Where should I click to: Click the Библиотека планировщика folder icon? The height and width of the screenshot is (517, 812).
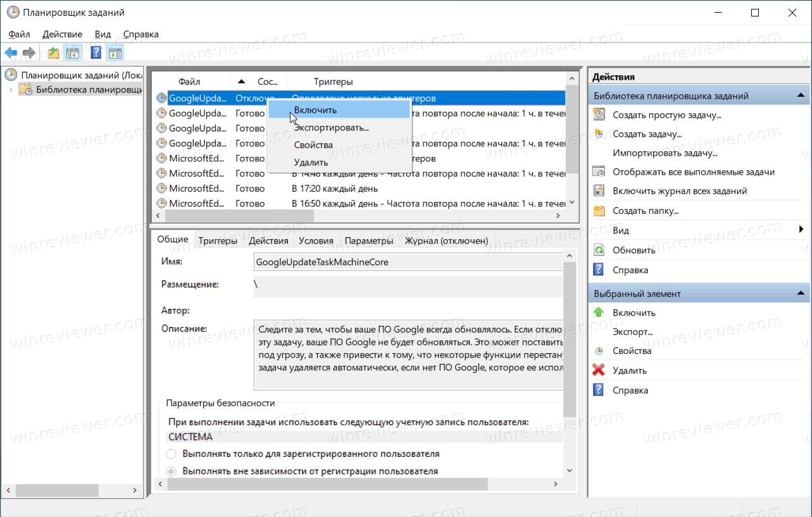pos(26,89)
